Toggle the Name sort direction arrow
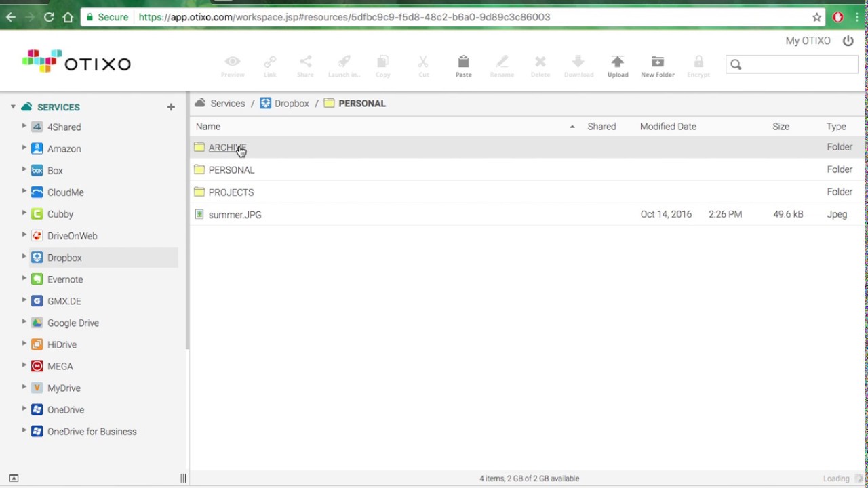868x488 pixels. point(572,127)
